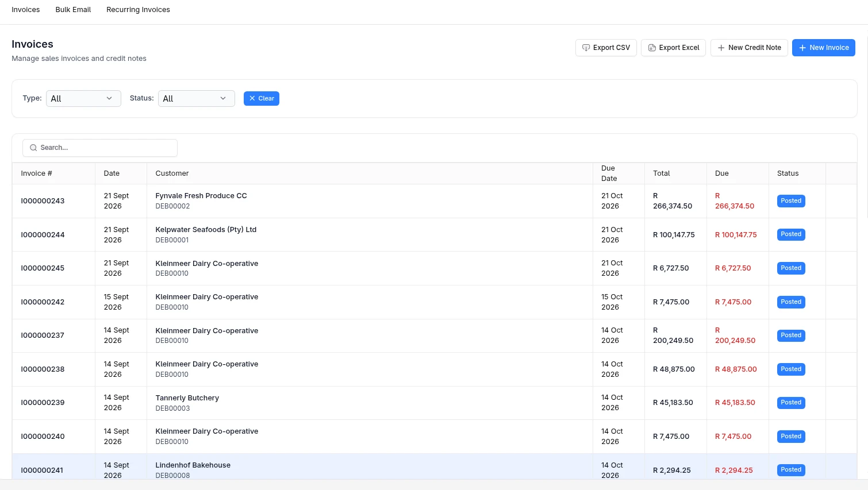Click the Status dropdown chevron

tap(223, 98)
